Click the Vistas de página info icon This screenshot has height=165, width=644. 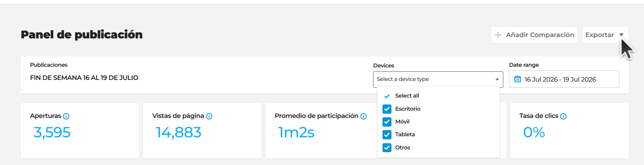click(209, 116)
